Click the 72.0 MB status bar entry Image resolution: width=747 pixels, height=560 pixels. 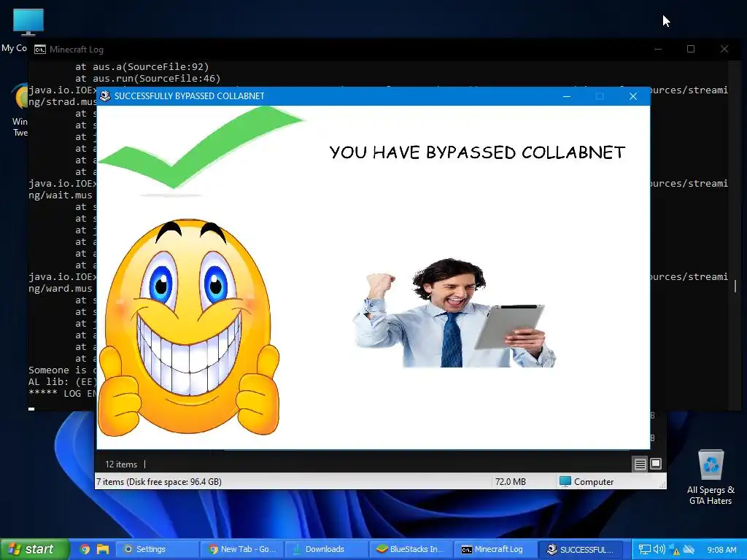pyautogui.click(x=510, y=482)
